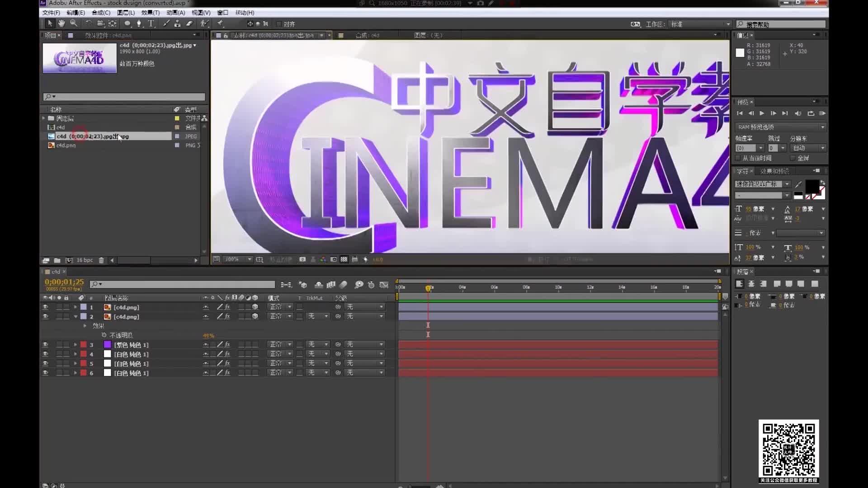The height and width of the screenshot is (488, 868).
Task: Select the Eraser tool
Action: (x=190, y=23)
